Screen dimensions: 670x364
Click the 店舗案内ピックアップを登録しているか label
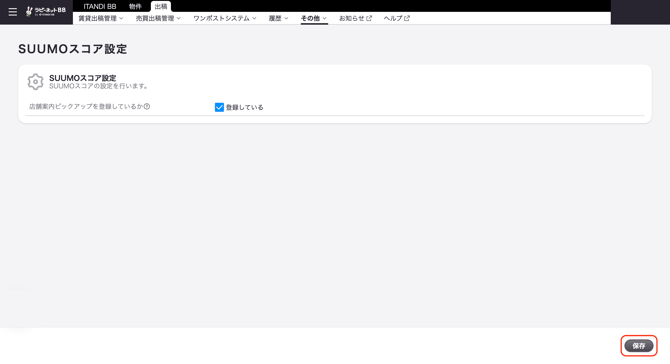86,106
